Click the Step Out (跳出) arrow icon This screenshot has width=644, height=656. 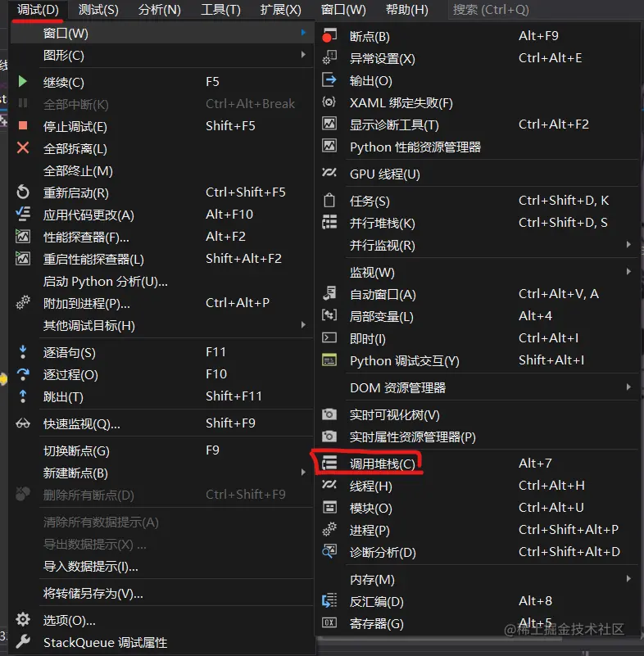point(23,396)
